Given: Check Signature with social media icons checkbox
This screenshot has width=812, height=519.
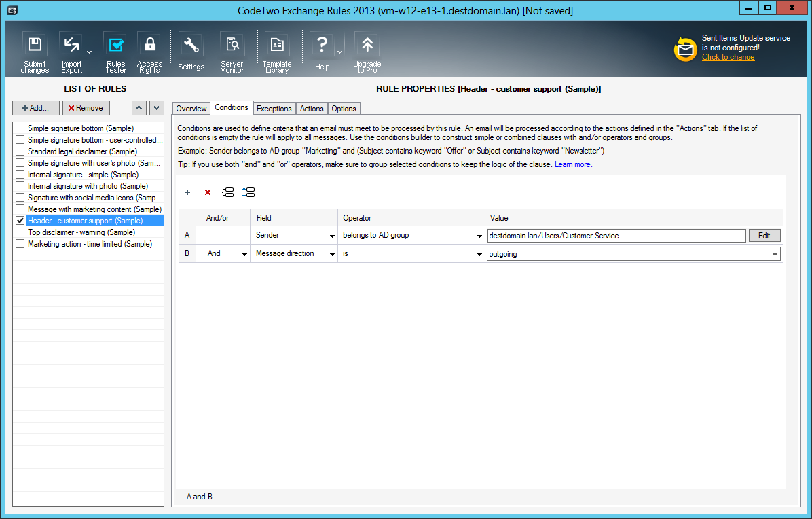Looking at the screenshot, I should (20, 198).
